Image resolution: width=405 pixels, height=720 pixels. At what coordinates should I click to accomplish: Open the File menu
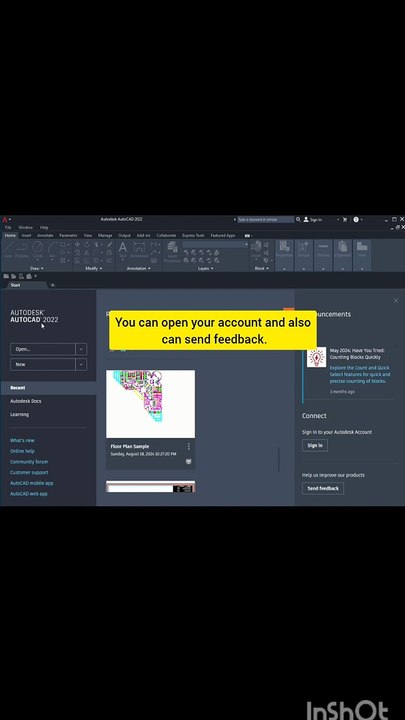(8, 227)
